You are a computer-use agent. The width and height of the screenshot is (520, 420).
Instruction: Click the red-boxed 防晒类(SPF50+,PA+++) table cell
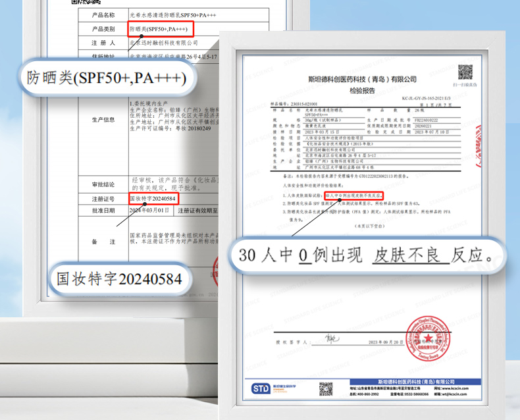click(x=161, y=29)
